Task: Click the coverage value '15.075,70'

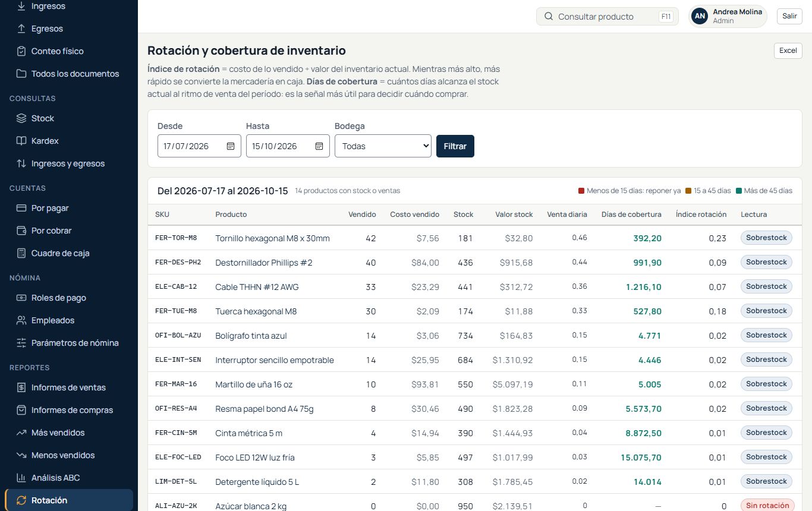Action: pyautogui.click(x=641, y=458)
